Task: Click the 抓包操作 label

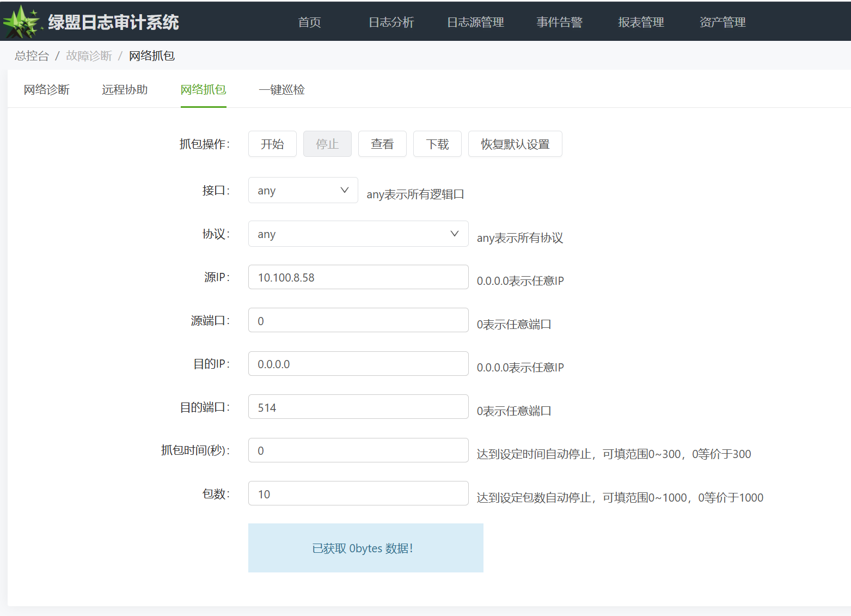Action: pos(205,144)
